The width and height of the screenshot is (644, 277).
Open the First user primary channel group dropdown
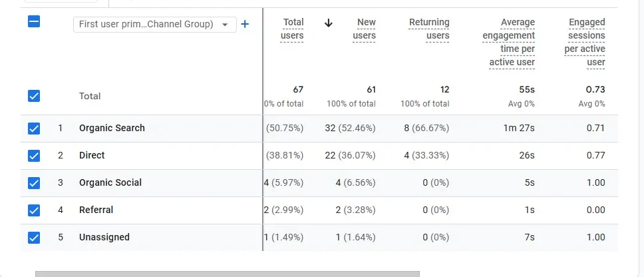click(x=154, y=25)
